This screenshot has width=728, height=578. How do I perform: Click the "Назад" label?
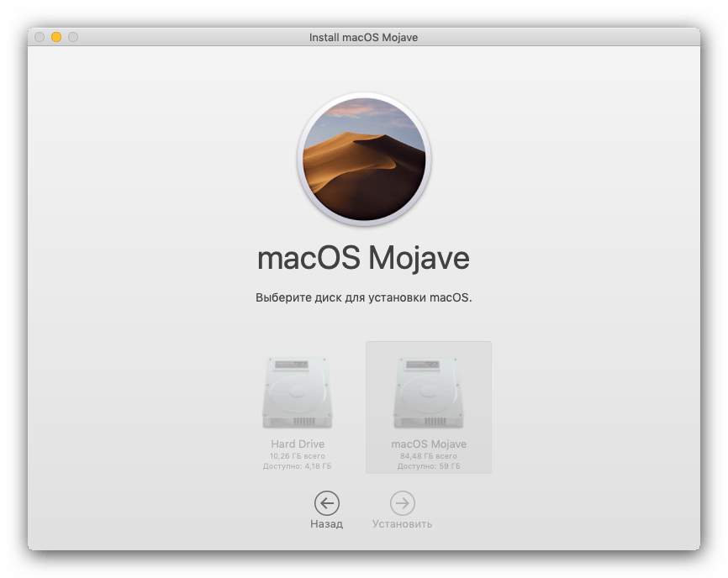click(x=326, y=524)
